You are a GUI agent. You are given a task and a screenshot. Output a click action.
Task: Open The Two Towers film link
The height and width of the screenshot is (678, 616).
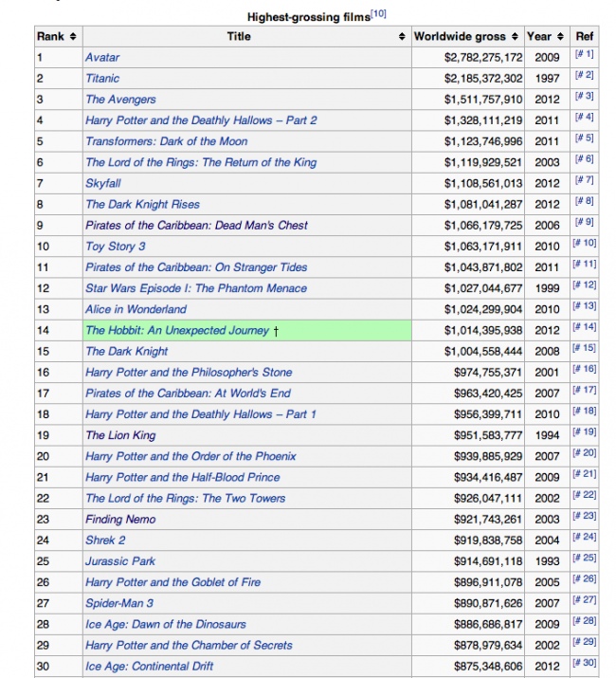coord(186,498)
